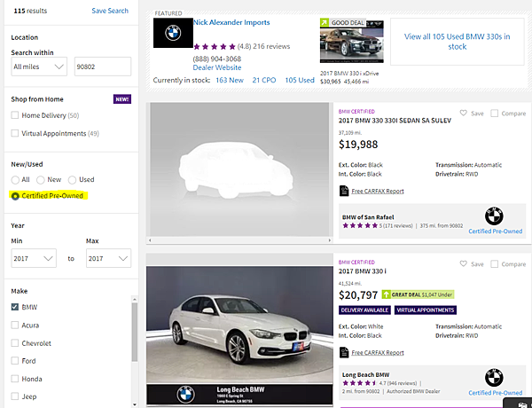Select the New radio button
Viewport: 532px width, 408px height.
pyautogui.click(x=41, y=179)
